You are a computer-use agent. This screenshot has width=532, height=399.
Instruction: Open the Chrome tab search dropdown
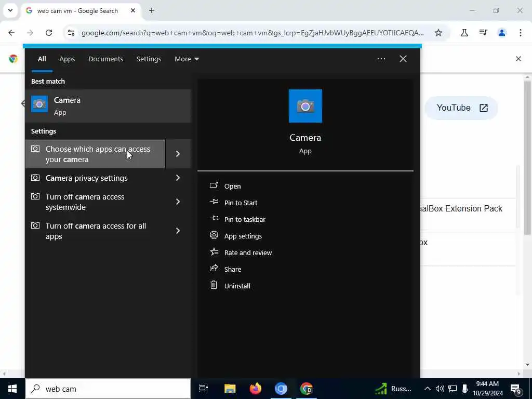(x=10, y=10)
